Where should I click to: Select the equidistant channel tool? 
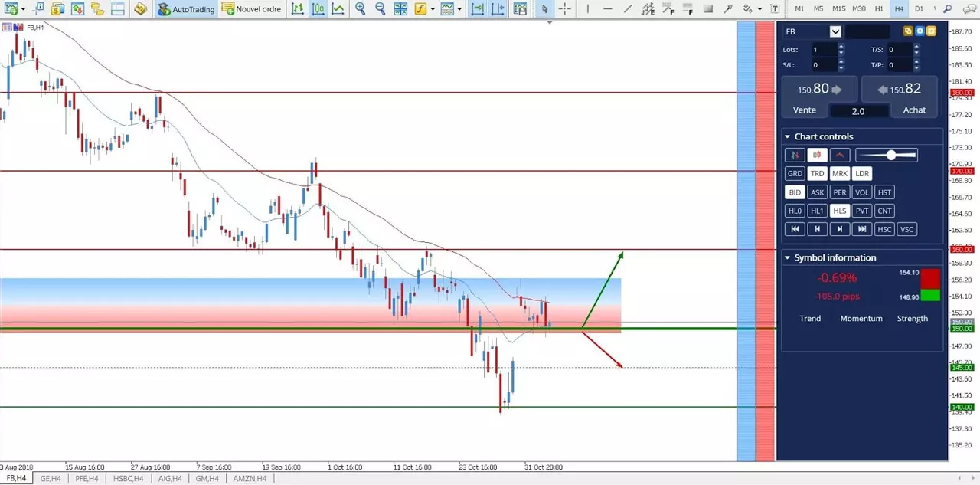(648, 9)
